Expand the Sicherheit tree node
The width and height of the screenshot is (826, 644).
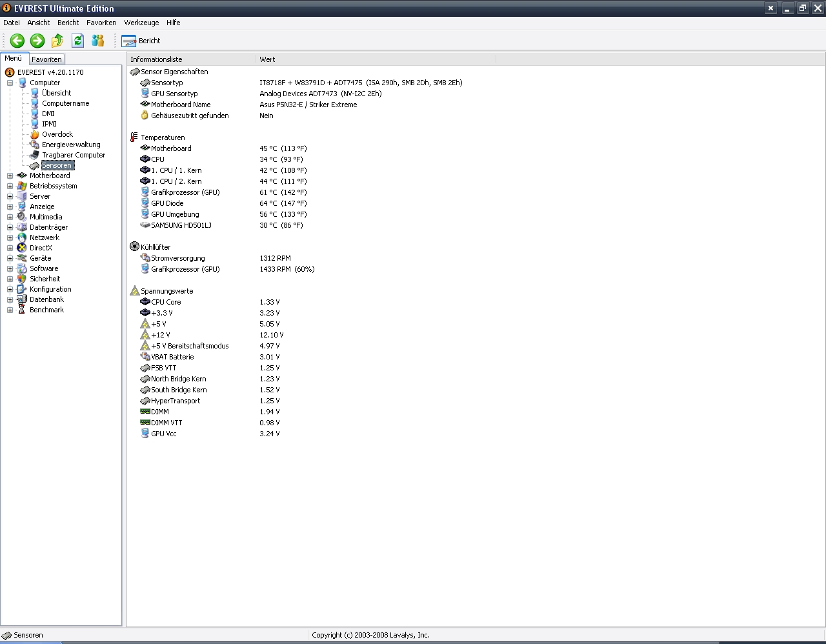coord(10,279)
